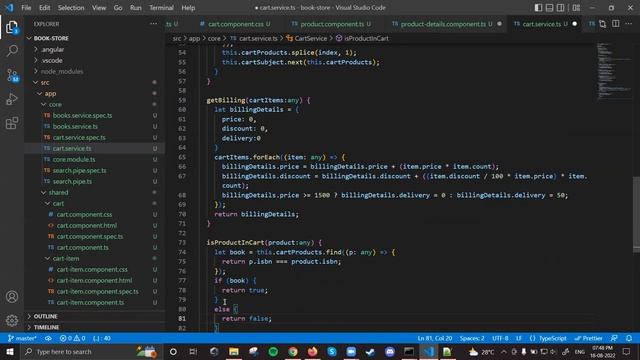Screen dimensions: 640x360
Task: Open the Manage gear icon
Action: click(x=12, y=320)
